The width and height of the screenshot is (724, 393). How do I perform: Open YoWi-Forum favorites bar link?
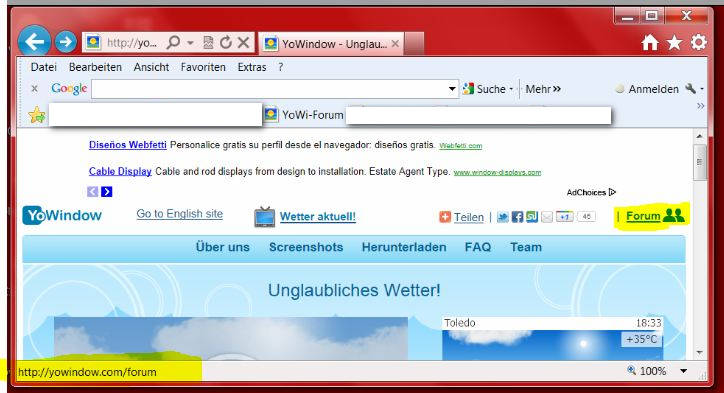[304, 115]
